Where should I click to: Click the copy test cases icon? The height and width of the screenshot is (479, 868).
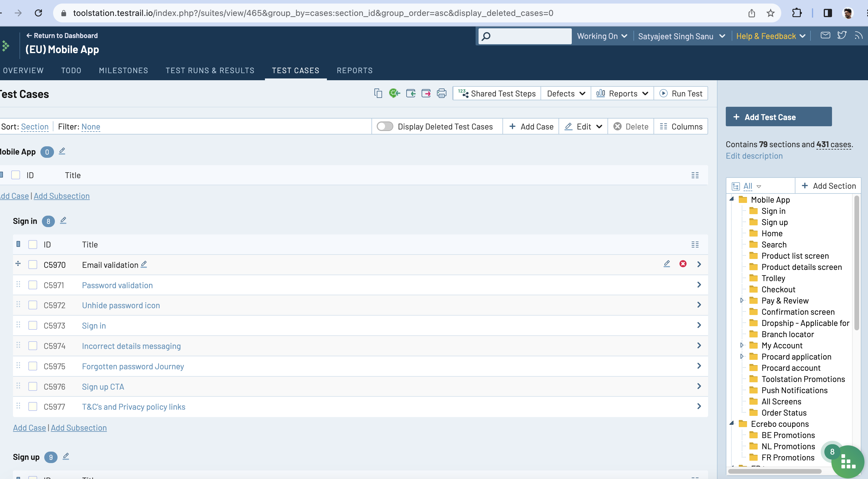(x=378, y=93)
